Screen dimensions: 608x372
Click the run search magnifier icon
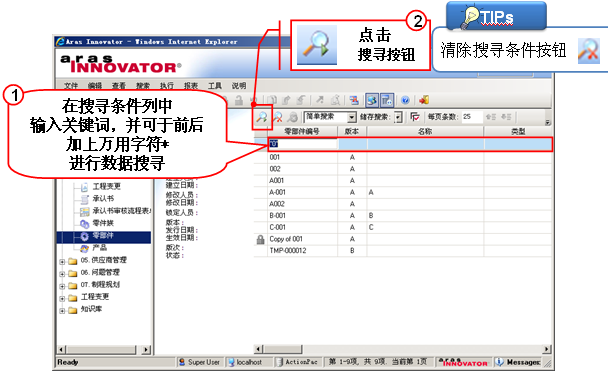(262, 117)
